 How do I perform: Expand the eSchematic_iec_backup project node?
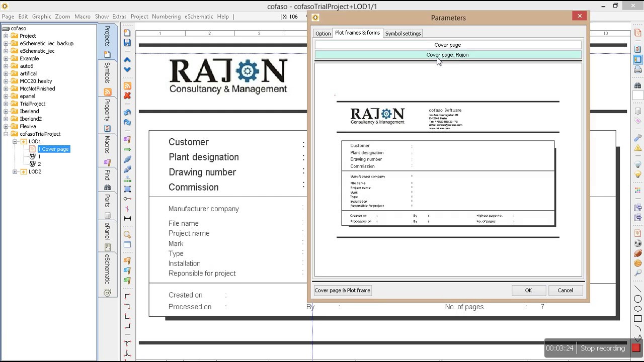[6, 43]
